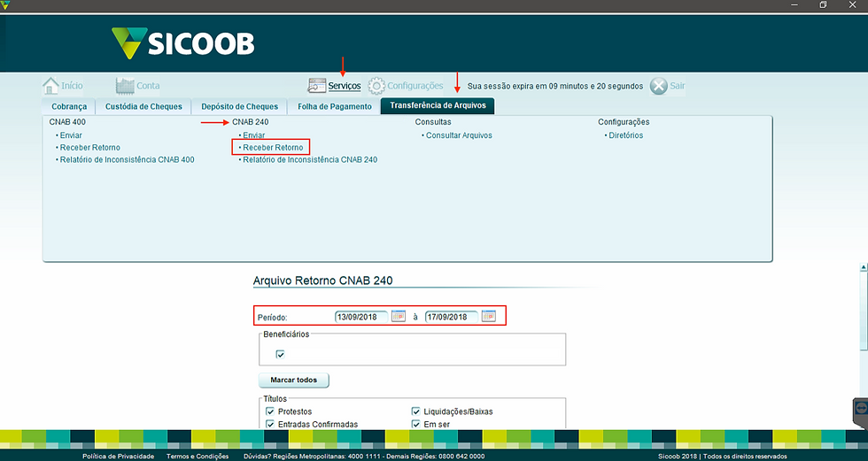Click the start date field 13/09/2018
This screenshot has width=868, height=461.
(361, 317)
